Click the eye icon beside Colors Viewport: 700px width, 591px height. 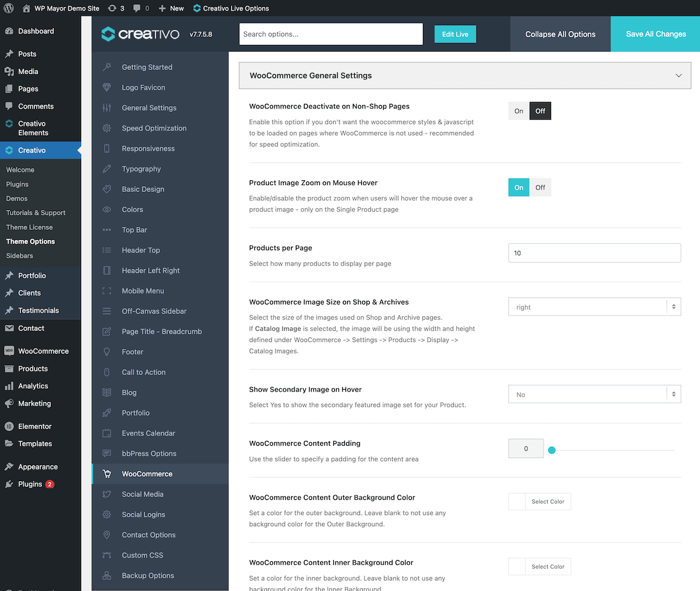click(107, 209)
